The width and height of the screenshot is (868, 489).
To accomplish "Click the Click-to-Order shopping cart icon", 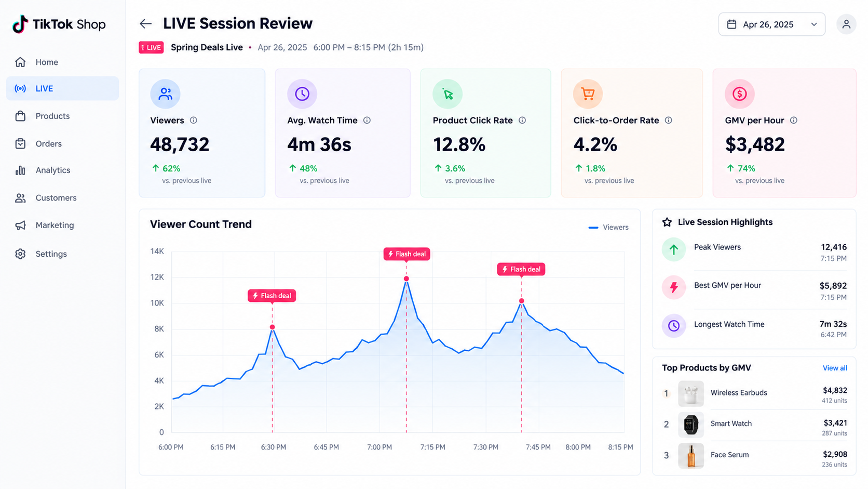I will pyautogui.click(x=588, y=94).
